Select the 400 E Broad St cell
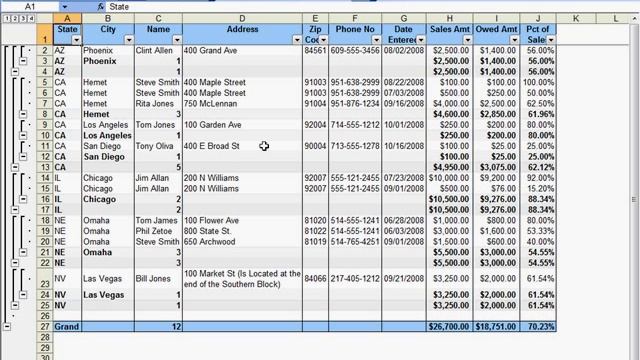The width and height of the screenshot is (640, 360). click(x=242, y=146)
